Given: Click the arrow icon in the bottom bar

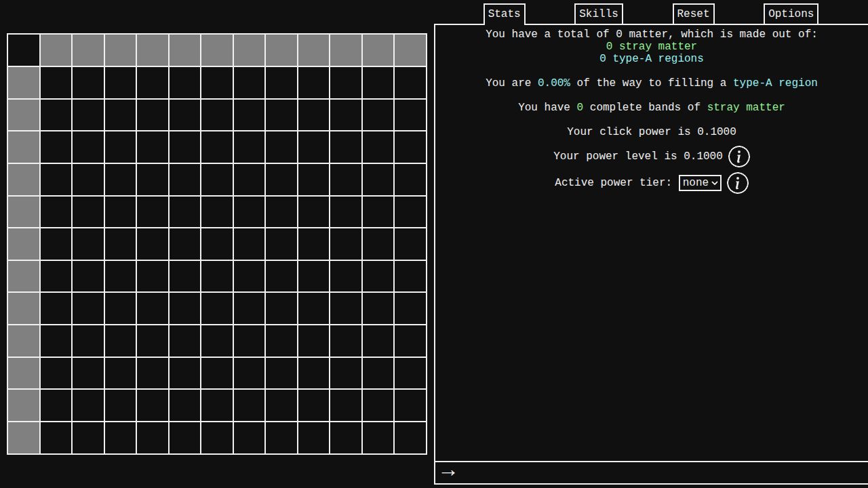Looking at the screenshot, I should tap(448, 472).
